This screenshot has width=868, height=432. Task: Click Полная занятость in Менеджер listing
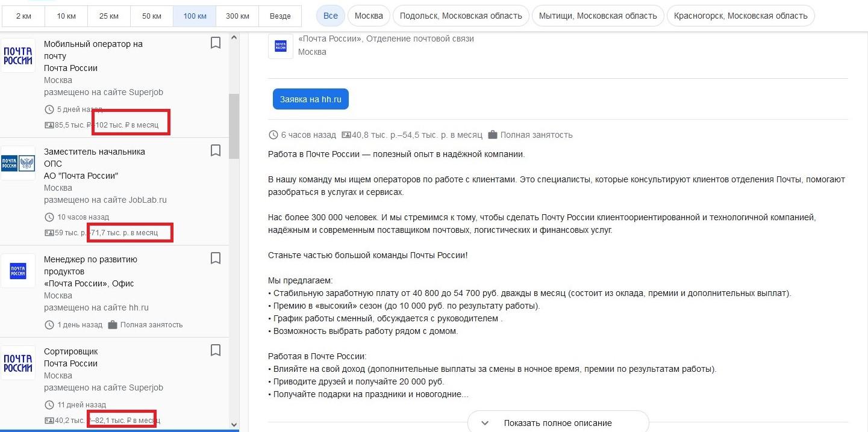point(151,325)
